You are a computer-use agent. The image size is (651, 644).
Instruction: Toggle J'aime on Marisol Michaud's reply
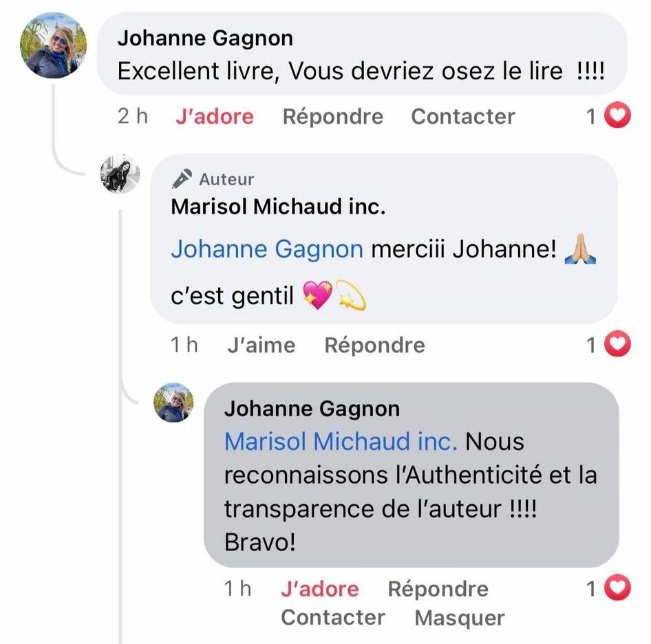(261, 345)
